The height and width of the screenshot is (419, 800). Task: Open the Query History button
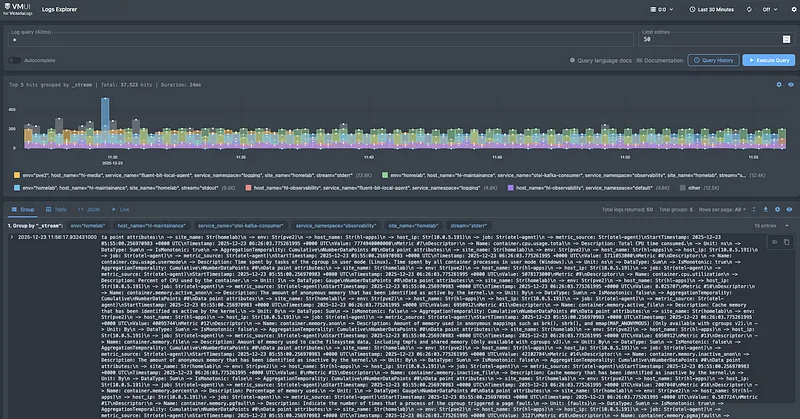click(714, 61)
